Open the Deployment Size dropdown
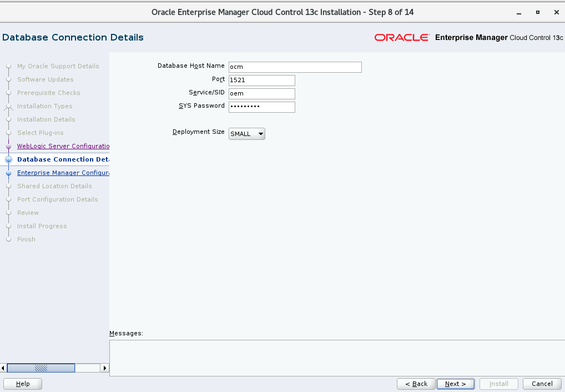Screen dimensions: 565x392 [x=247, y=134]
